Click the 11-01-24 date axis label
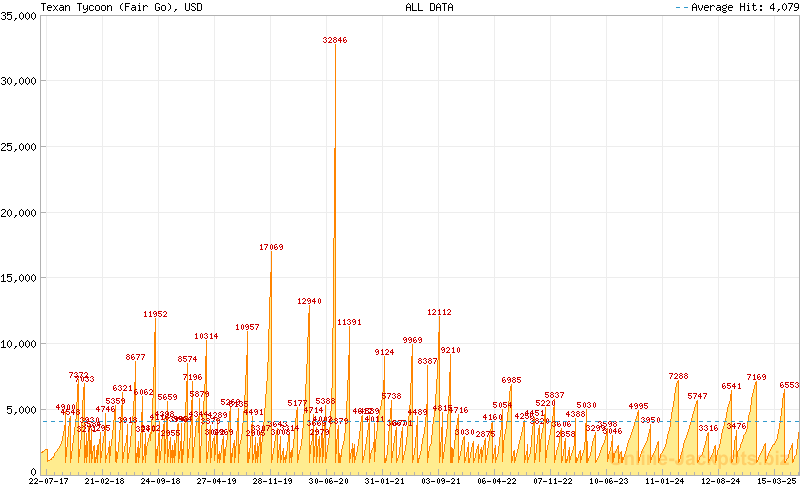Viewport: 800px width, 490px height. point(664,481)
